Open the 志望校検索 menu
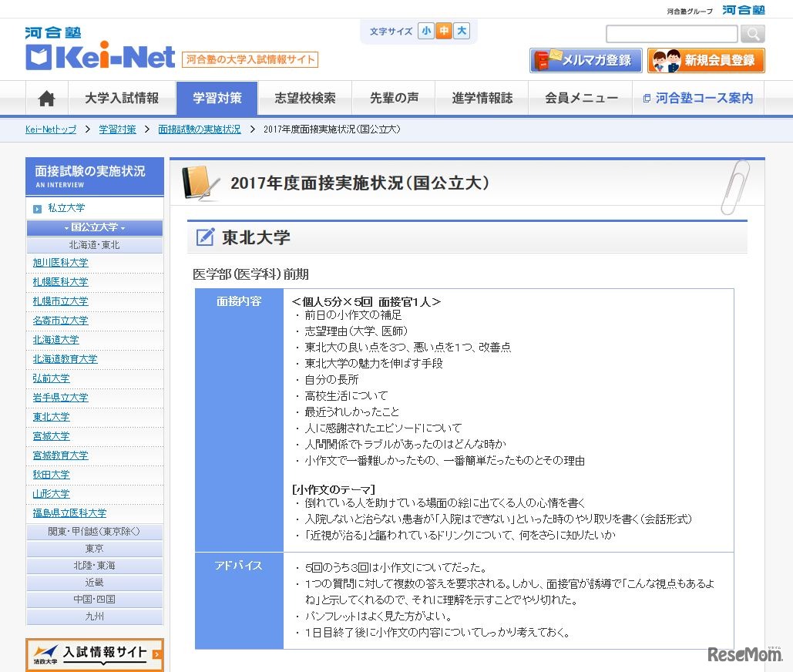Screen dimensions: 793x672 coord(305,98)
